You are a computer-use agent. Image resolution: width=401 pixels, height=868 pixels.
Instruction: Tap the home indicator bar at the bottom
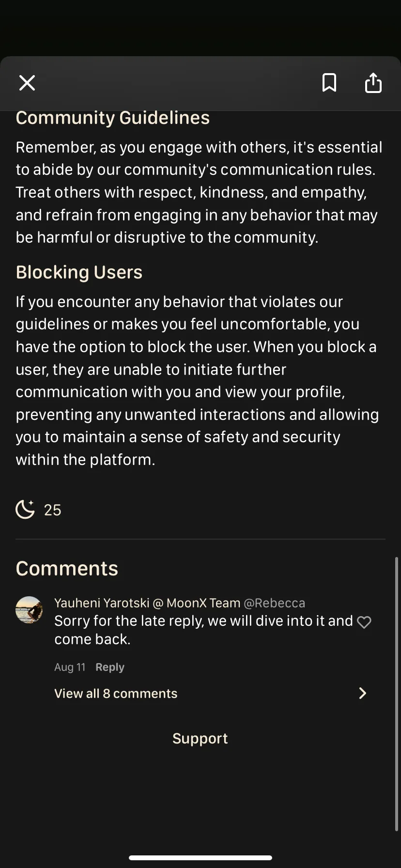point(200,858)
